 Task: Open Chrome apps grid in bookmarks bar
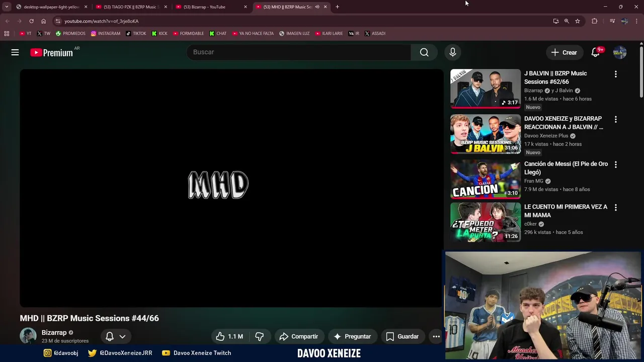coord(7,34)
